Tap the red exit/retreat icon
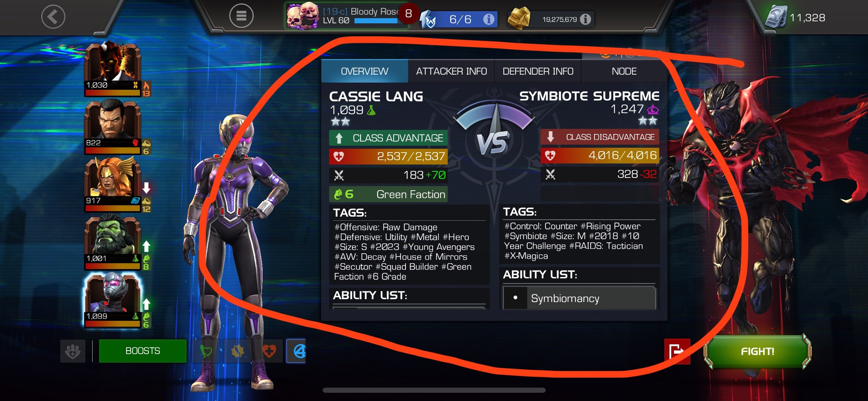Viewport: 868px width, 401px height. point(677,351)
